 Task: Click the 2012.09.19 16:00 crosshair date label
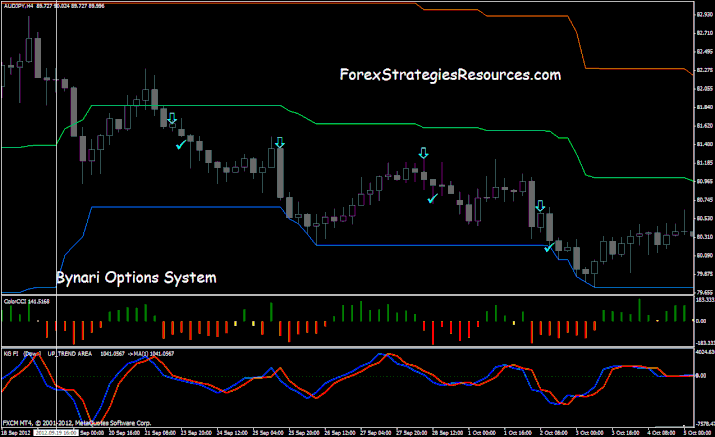tap(55, 432)
